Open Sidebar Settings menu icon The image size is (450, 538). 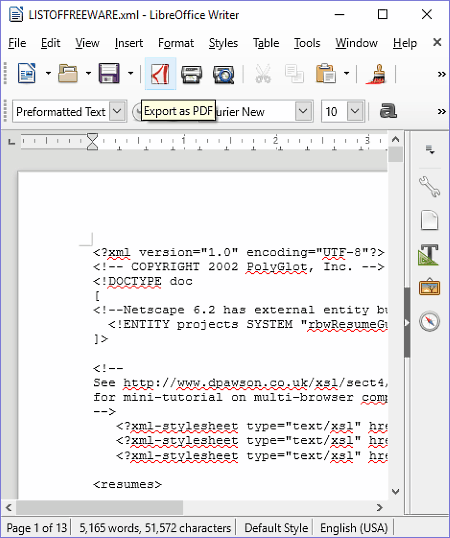pyautogui.click(x=430, y=150)
